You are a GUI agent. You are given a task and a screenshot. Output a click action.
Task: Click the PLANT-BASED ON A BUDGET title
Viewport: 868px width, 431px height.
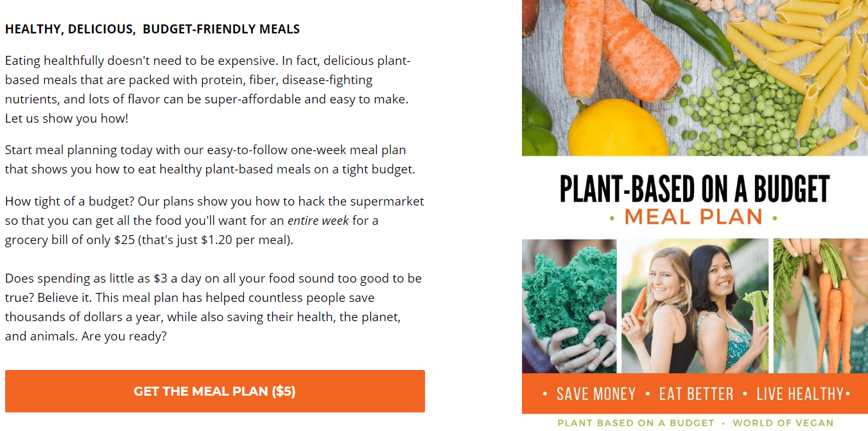(x=695, y=189)
